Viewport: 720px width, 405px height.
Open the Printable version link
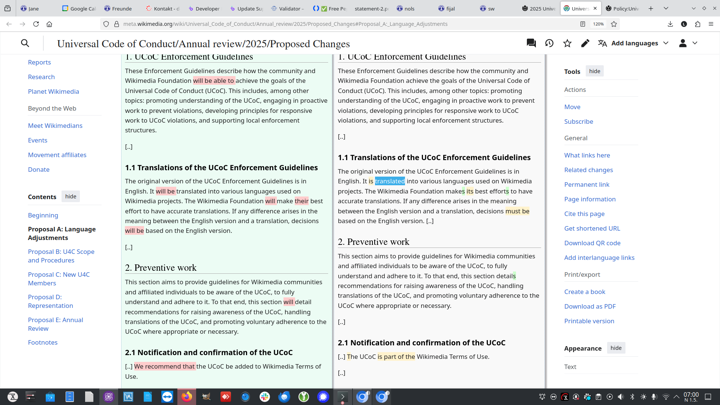[x=589, y=321]
